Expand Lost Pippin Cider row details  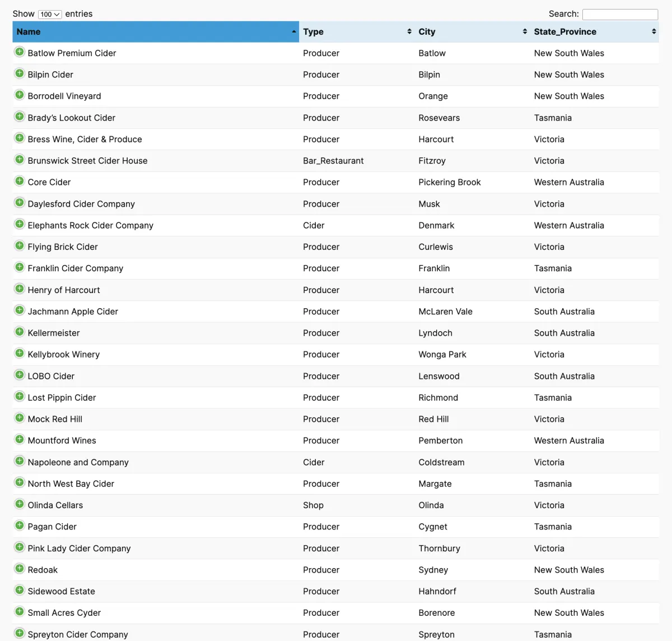pyautogui.click(x=20, y=396)
